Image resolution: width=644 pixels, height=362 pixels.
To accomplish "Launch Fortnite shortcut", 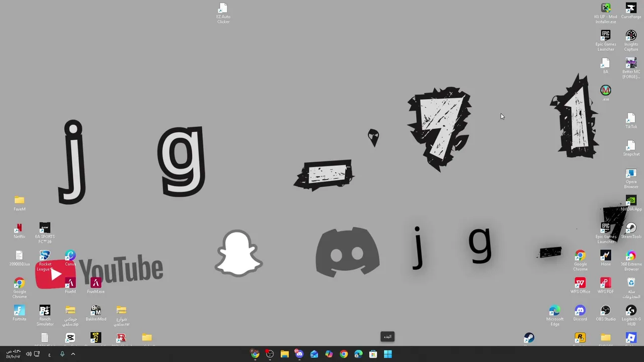I will click(x=19, y=313).
